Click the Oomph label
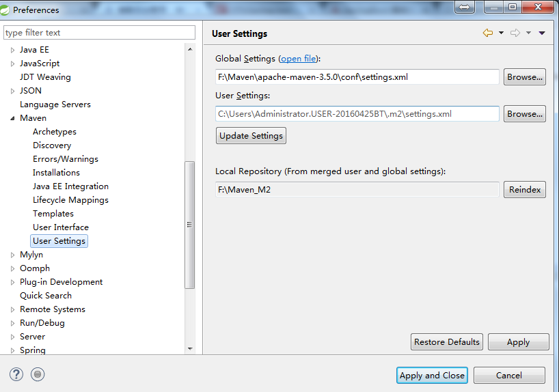This screenshot has width=559, height=392. point(35,268)
